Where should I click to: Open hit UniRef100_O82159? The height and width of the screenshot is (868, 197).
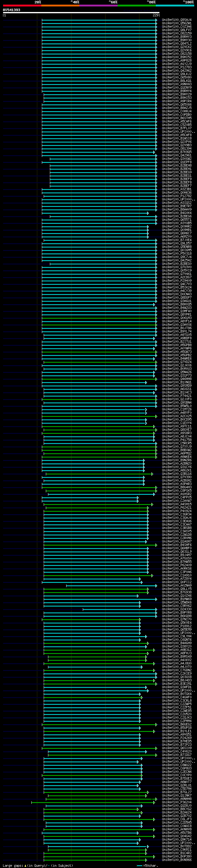point(176,33)
